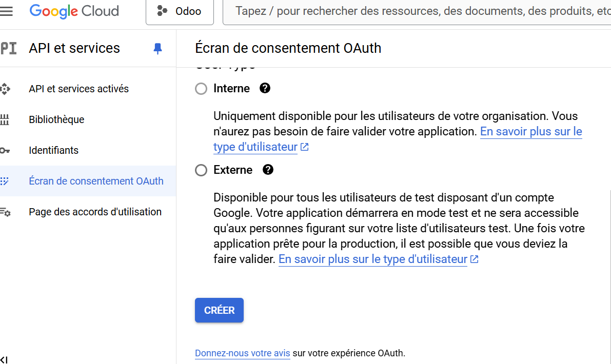Focus the resource search field

pyautogui.click(x=417, y=11)
